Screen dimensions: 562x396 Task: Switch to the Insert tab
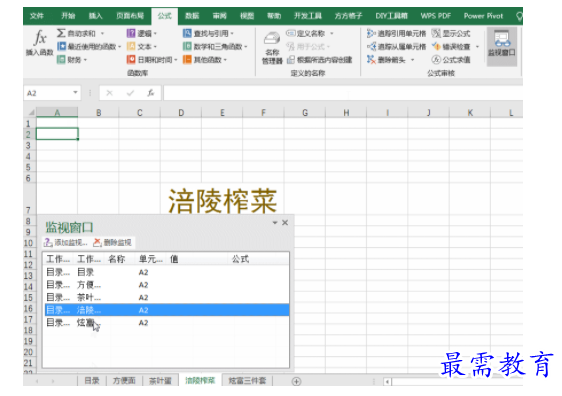tap(96, 16)
